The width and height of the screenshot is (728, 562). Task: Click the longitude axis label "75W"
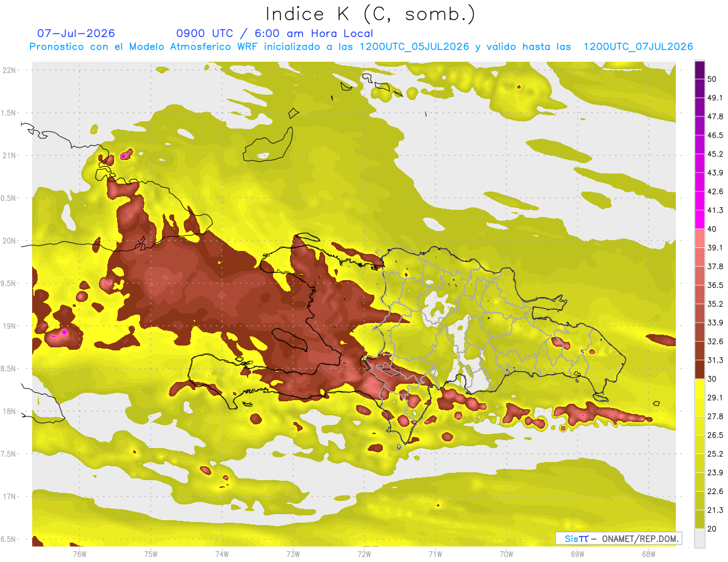click(150, 554)
